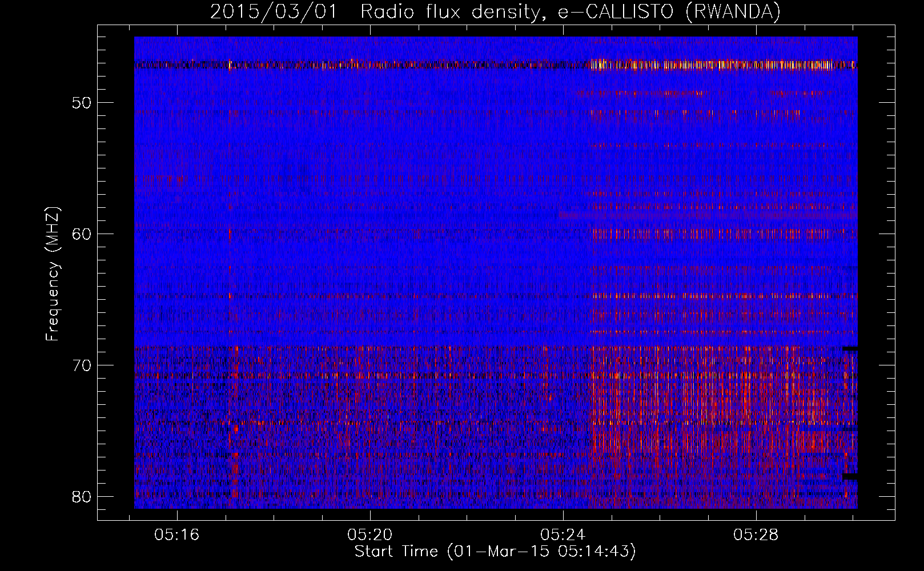Click the 70 frequency tick label

(82, 365)
